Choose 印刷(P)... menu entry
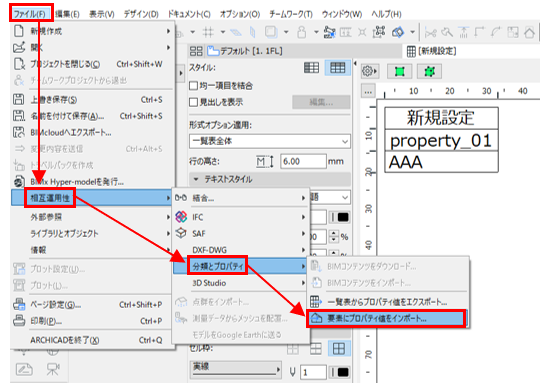546x388 pixels. tap(93, 321)
